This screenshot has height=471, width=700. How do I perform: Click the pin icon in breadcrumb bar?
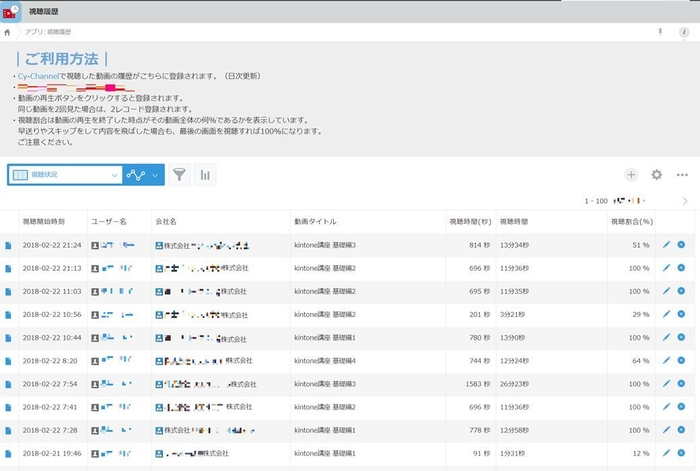coord(659,32)
